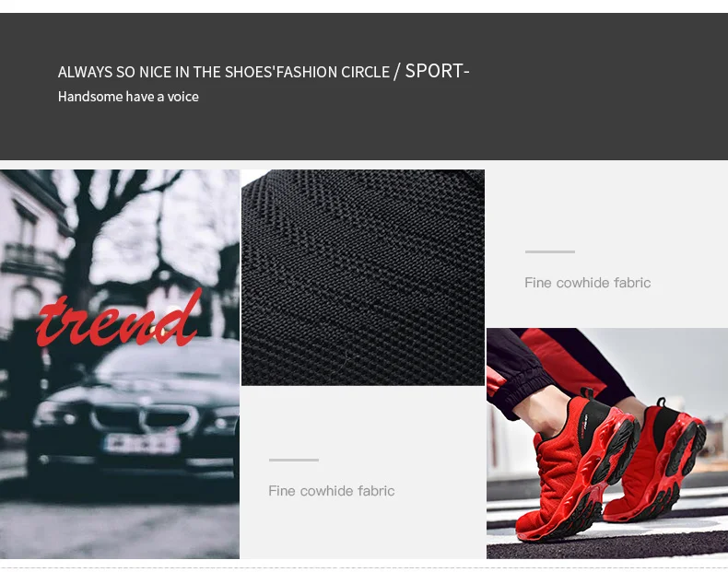The height and width of the screenshot is (572, 728).
Task: Click the red 'trend' script text
Action: [x=119, y=319]
